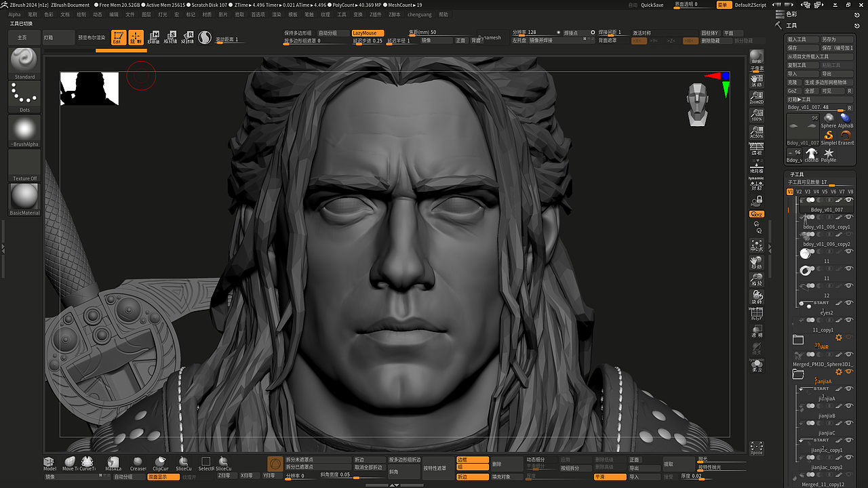
Task: Activate the Rotate gizmo (R) icon
Action: point(189,37)
